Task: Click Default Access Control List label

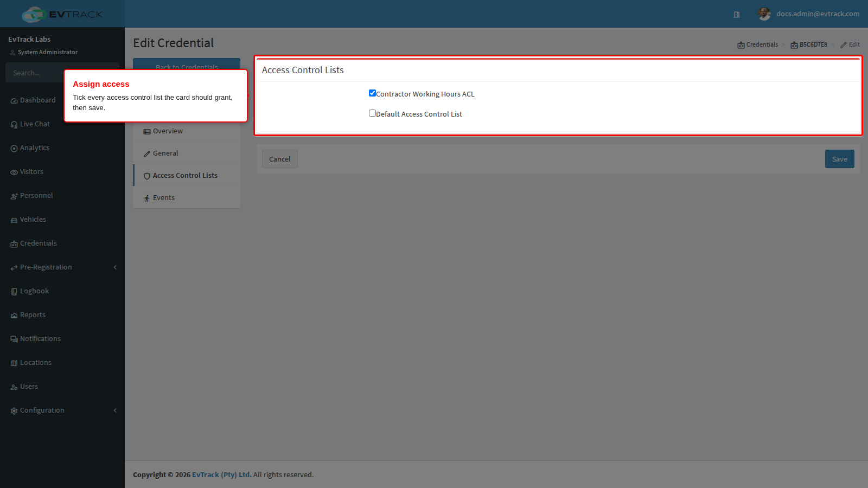Action: tap(419, 114)
